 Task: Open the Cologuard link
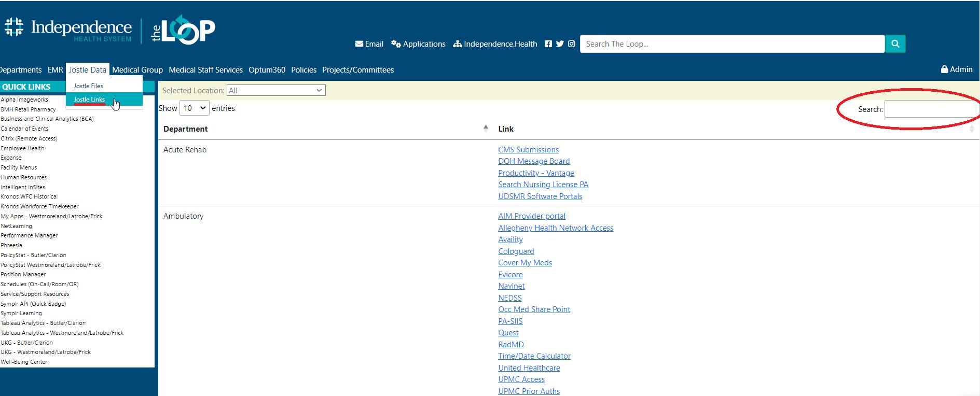(516, 251)
